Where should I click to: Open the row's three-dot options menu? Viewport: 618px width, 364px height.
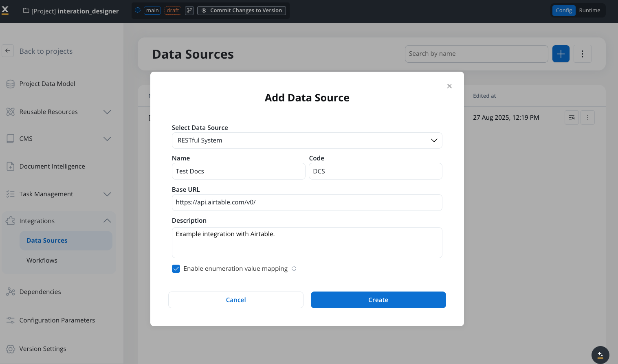point(587,118)
